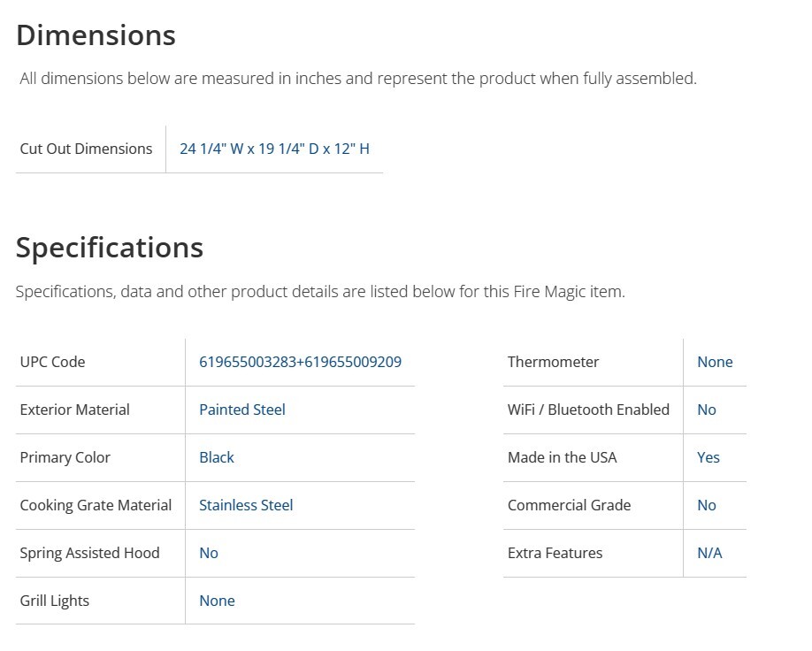This screenshot has width=812, height=651.
Task: Open the UPC code number link
Action: tap(300, 362)
